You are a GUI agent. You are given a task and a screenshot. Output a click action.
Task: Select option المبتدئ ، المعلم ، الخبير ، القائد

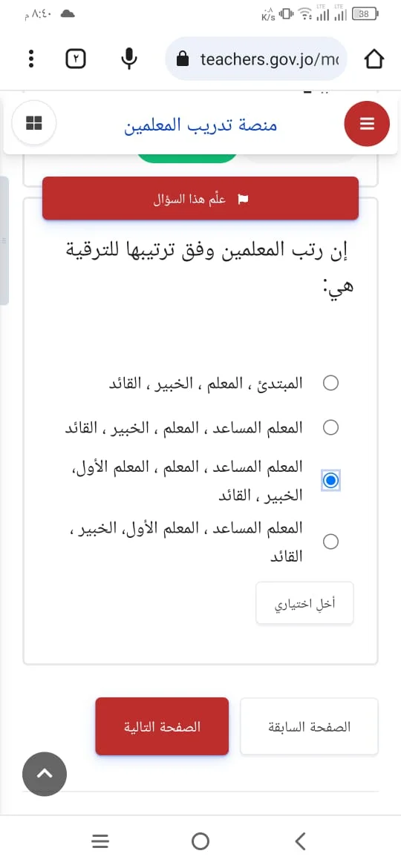[330, 383]
